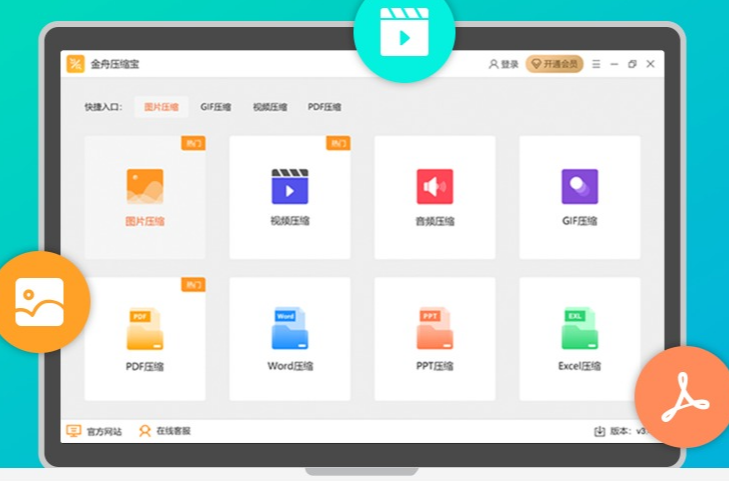Open the PPT压缩 red folder icon
Screen dimensions: 729x481
tap(435, 329)
